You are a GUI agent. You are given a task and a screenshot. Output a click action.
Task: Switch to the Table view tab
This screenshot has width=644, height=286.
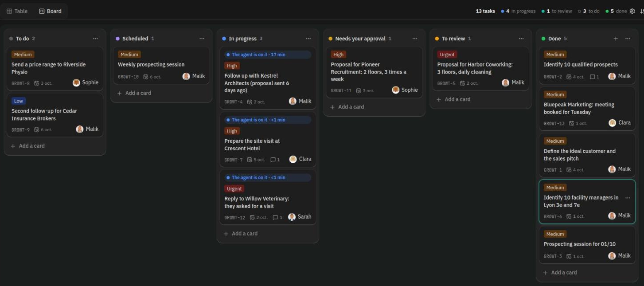[17, 11]
